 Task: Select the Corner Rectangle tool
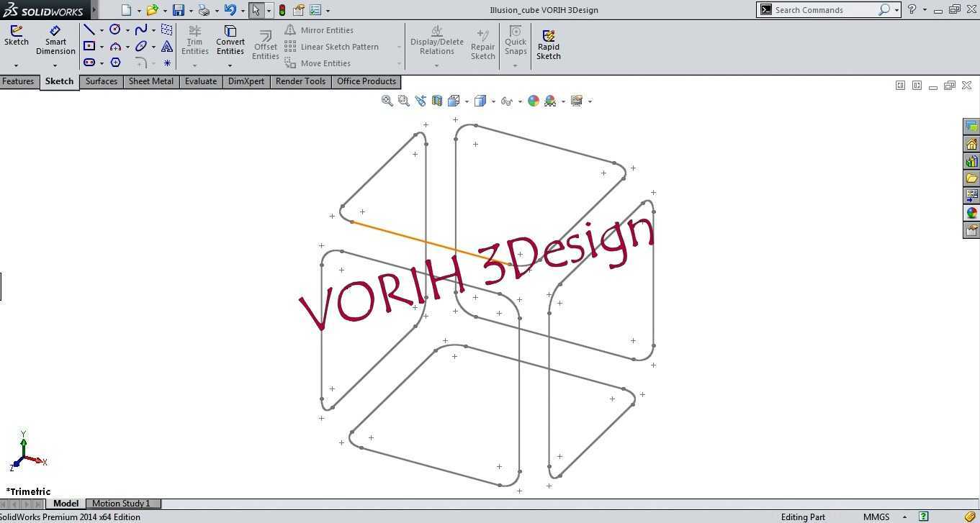click(x=89, y=46)
